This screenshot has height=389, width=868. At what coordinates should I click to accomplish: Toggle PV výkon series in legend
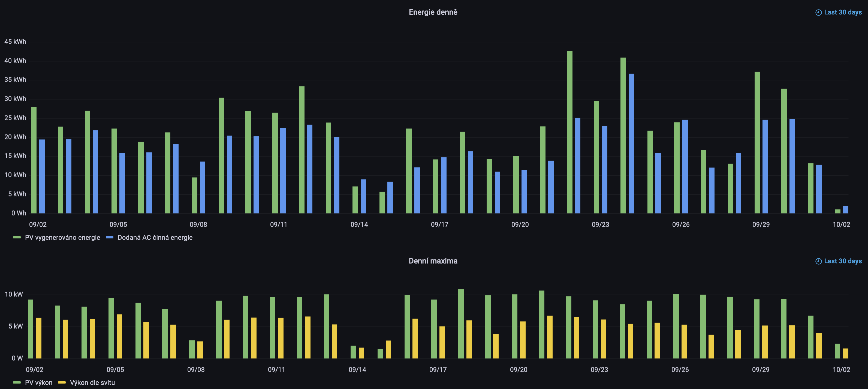click(x=38, y=383)
